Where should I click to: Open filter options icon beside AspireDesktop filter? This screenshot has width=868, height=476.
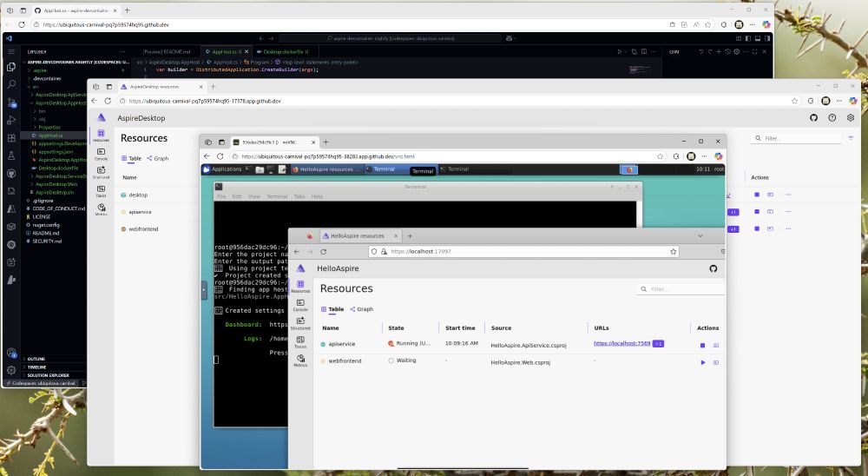[851, 138]
